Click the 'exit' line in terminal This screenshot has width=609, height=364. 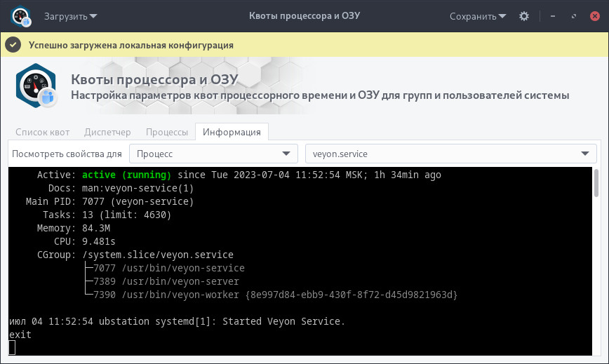click(x=20, y=335)
